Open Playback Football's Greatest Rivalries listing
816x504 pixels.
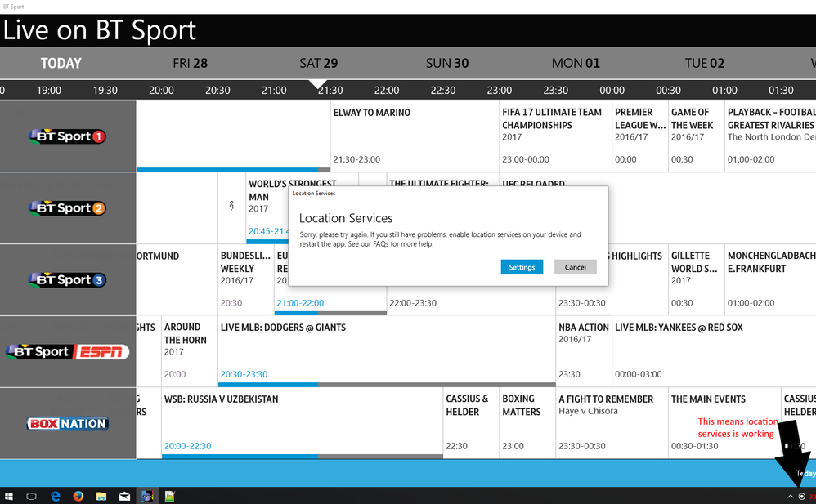[771, 136]
